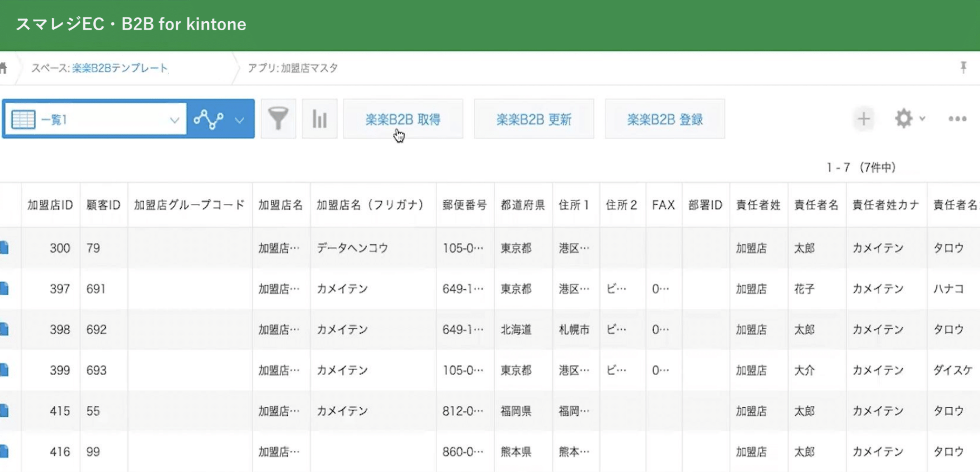Image resolution: width=980 pixels, height=472 pixels.
Task: Click the 楽楽B2B 更新 button
Action: pyautogui.click(x=534, y=120)
